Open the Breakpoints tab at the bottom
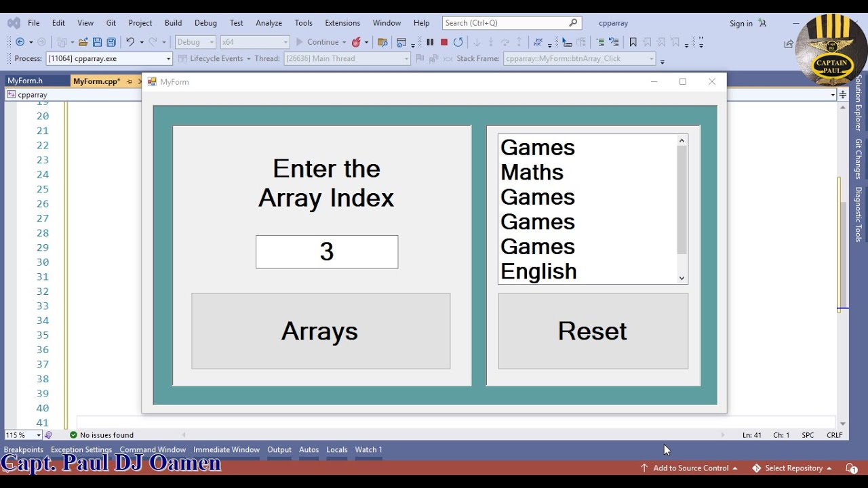Image resolution: width=868 pixels, height=488 pixels. [x=24, y=450]
